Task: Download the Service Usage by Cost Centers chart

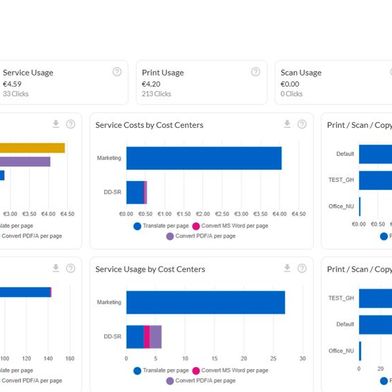Action: click(x=287, y=268)
